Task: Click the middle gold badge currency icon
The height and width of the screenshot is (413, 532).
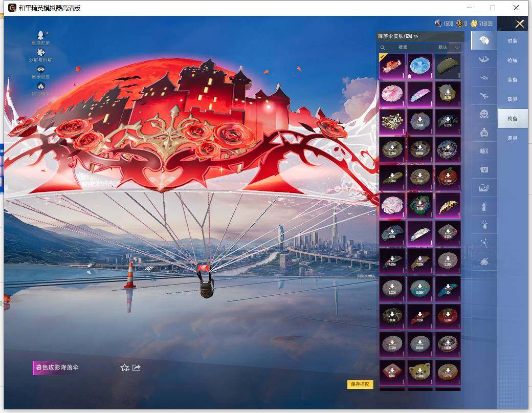Action: click(459, 24)
